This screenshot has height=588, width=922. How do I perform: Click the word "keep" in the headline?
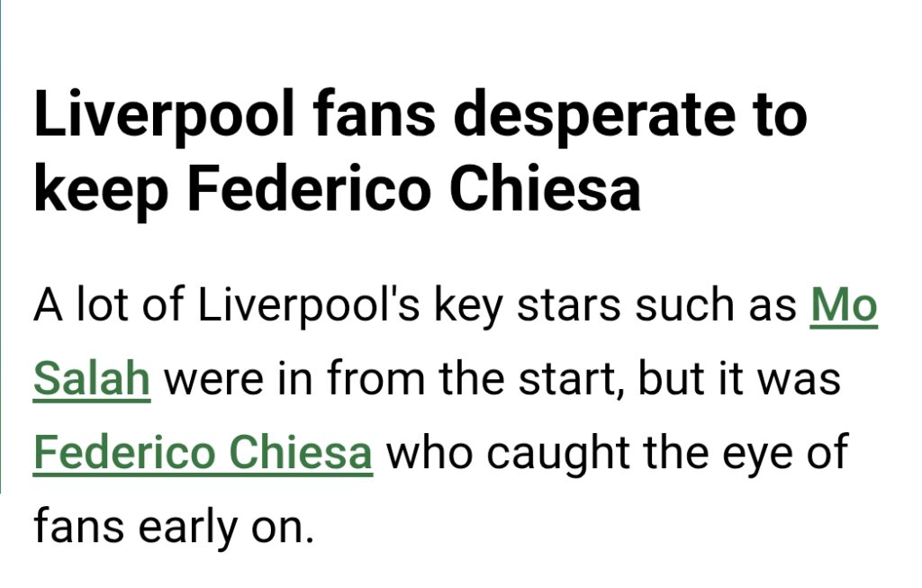pyautogui.click(x=102, y=190)
